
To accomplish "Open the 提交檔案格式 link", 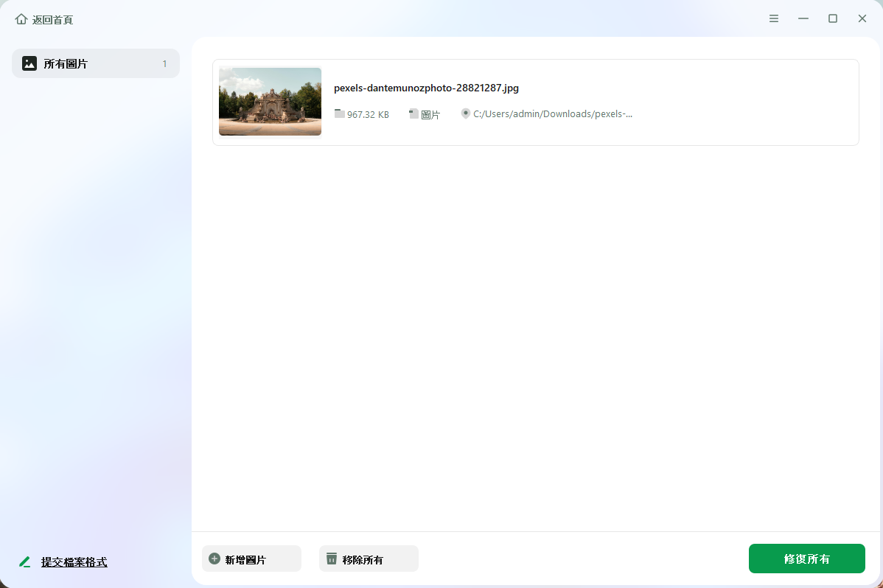I will click(x=74, y=562).
